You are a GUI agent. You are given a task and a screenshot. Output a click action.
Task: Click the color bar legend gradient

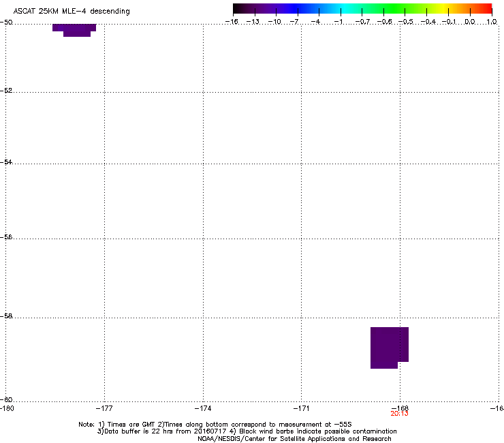click(x=362, y=9)
